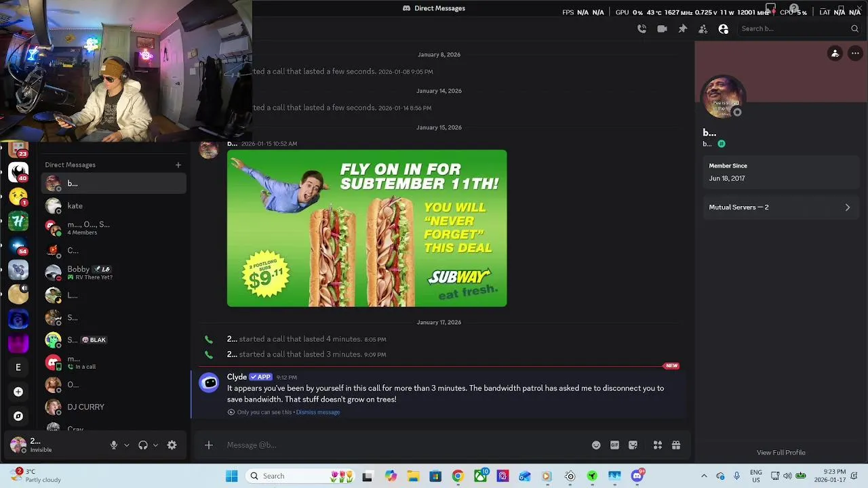The image size is (868, 488).
Task: Open File Explorer from the taskbar
Action: [x=413, y=476]
